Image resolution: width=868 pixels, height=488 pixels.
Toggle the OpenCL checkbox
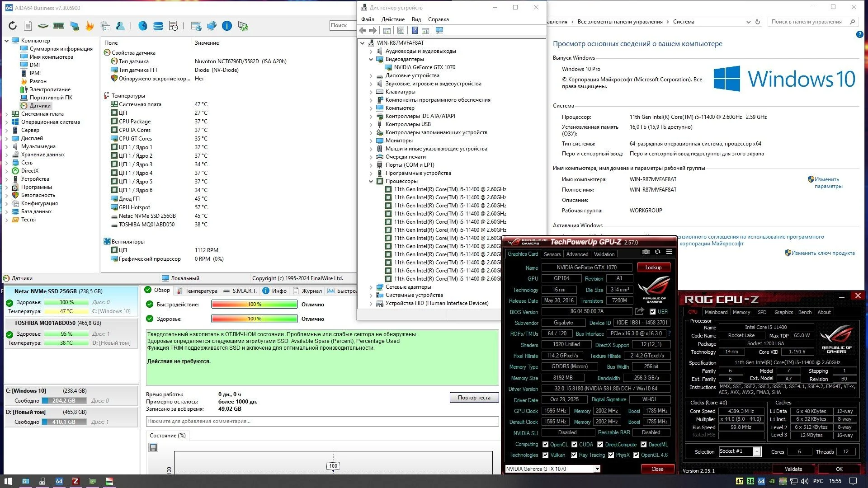tap(546, 445)
